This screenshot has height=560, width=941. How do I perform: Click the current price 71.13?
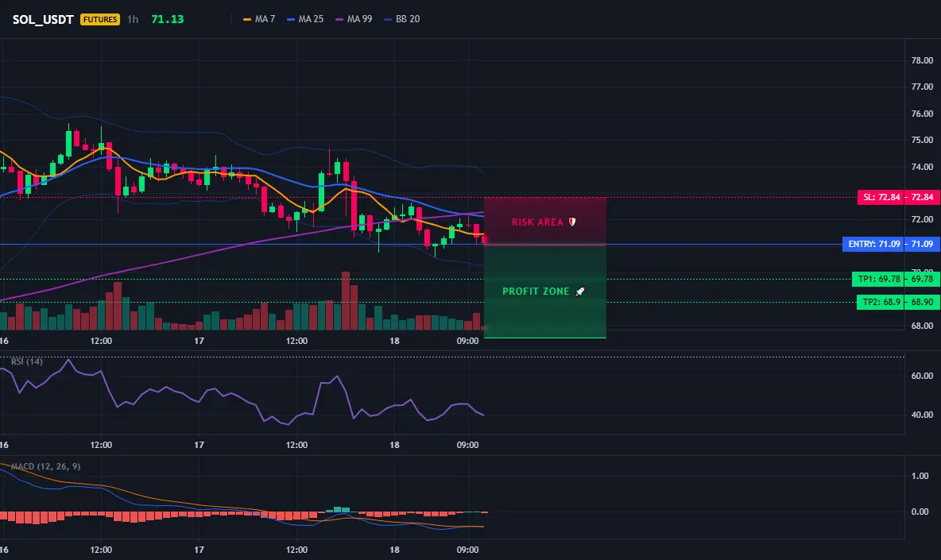(168, 19)
